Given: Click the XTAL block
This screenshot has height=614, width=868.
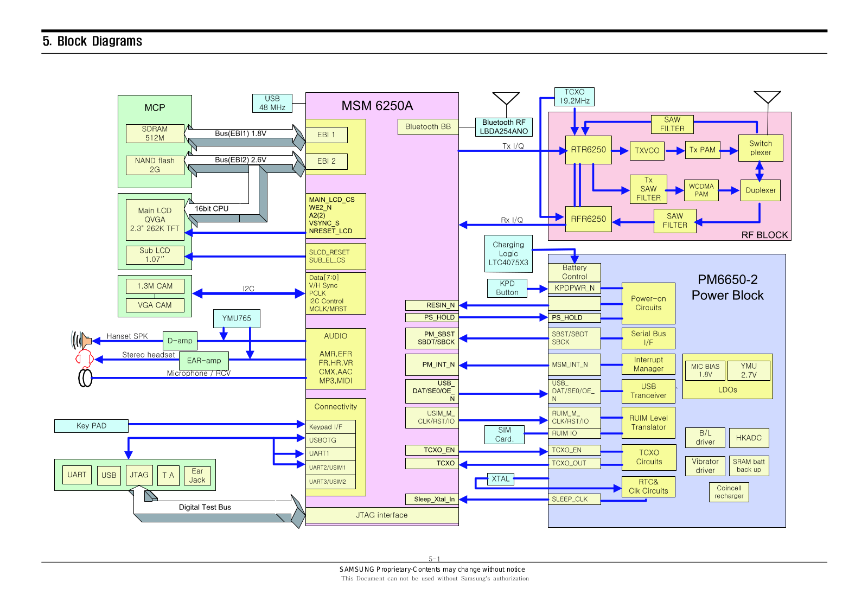Looking at the screenshot, I should [501, 479].
